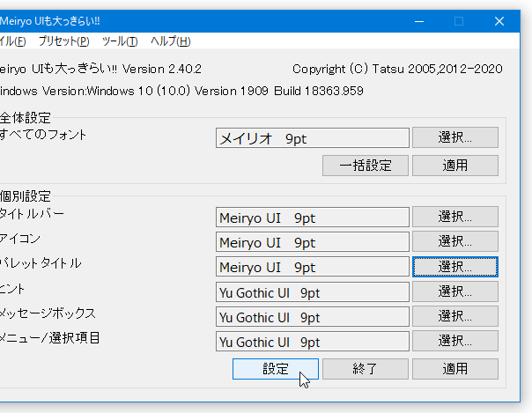Click the メイリオ 9pt font field
532x413 pixels.
click(x=312, y=137)
